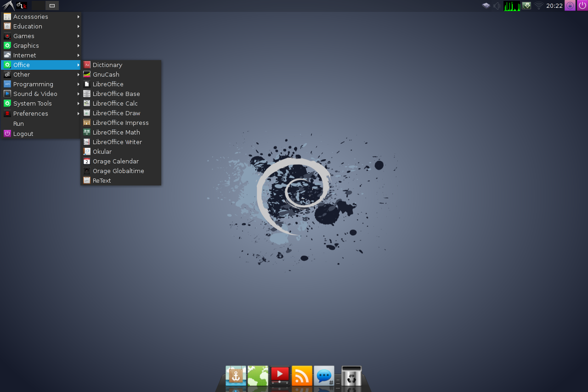The height and width of the screenshot is (392, 588).
Task: Open the trash can in the dock
Action: click(351, 376)
